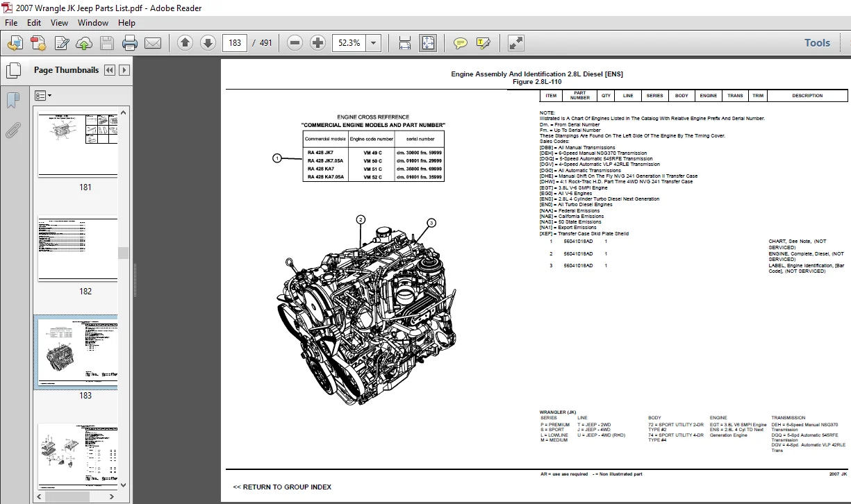Screen dimensions: 851x504
Task: Click the 'DESCRIPTION' column header
Action: (x=807, y=96)
